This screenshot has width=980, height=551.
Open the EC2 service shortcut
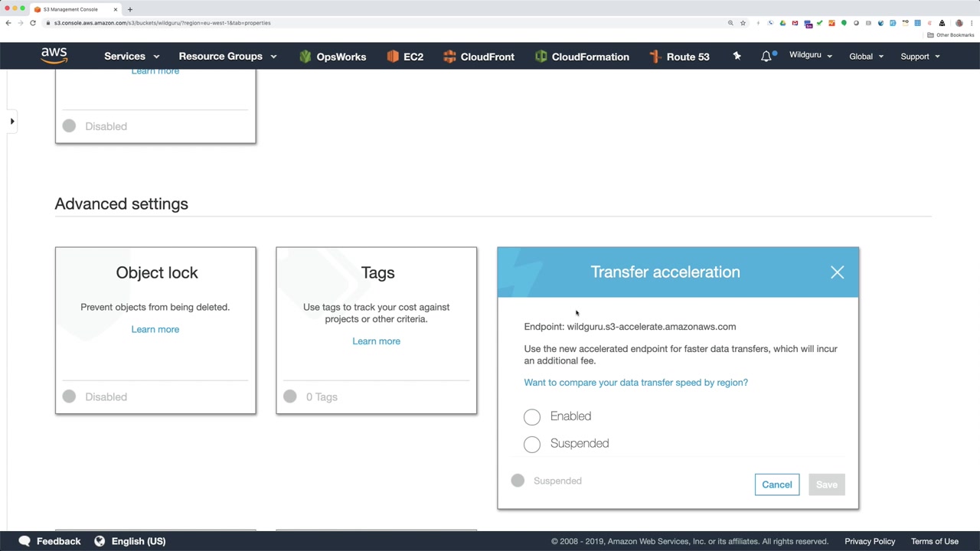405,57
